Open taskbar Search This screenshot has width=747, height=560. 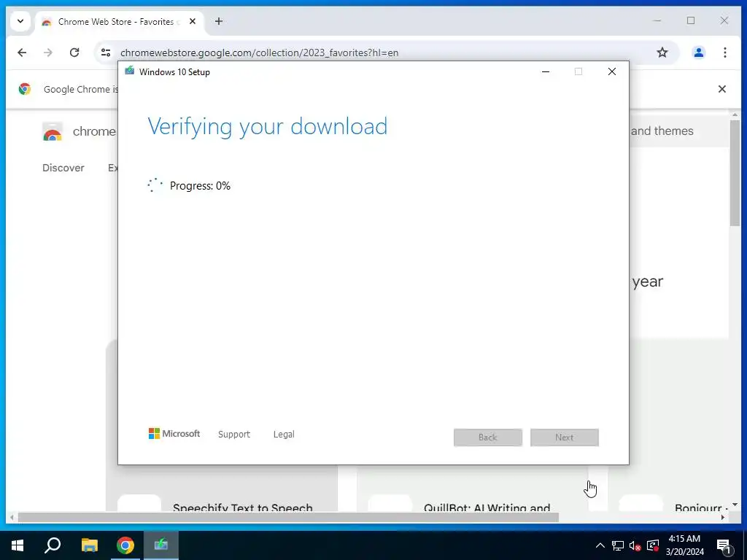tap(53, 545)
